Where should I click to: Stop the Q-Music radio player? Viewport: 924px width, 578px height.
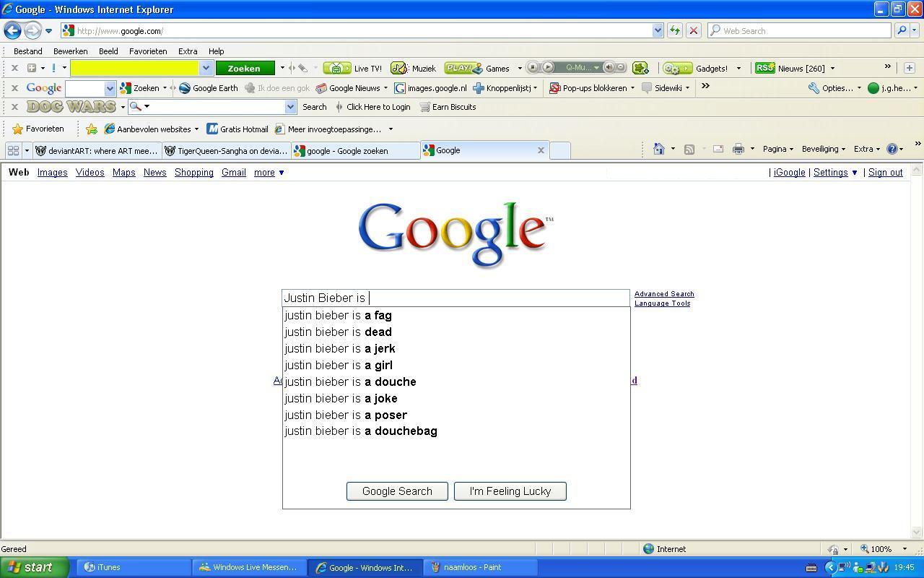coord(533,67)
